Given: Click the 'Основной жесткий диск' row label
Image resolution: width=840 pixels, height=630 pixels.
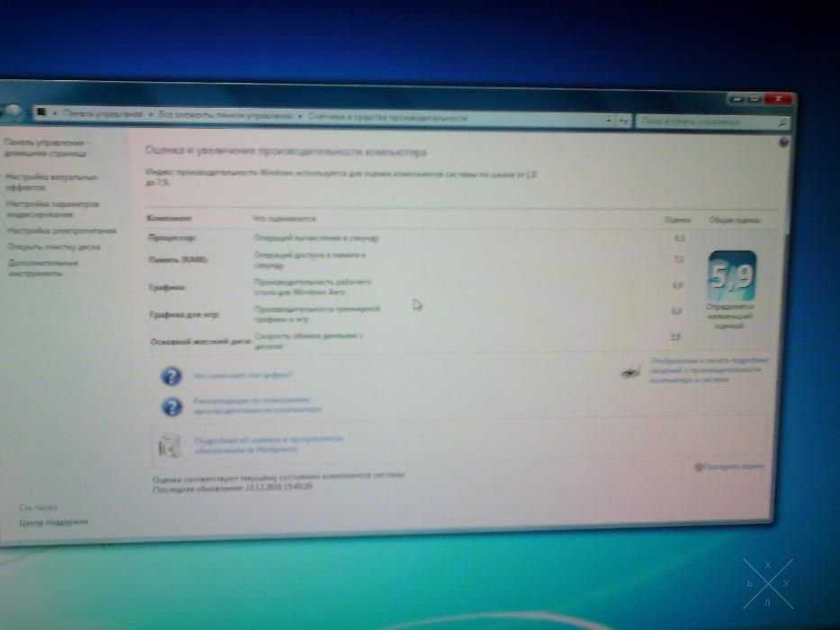Looking at the screenshot, I should (201, 341).
